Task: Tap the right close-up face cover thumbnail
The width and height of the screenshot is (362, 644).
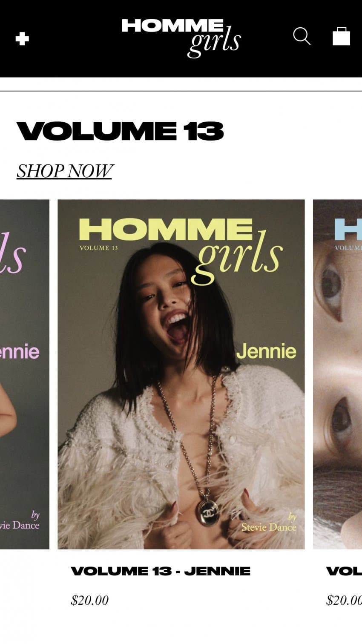Action: (x=337, y=374)
